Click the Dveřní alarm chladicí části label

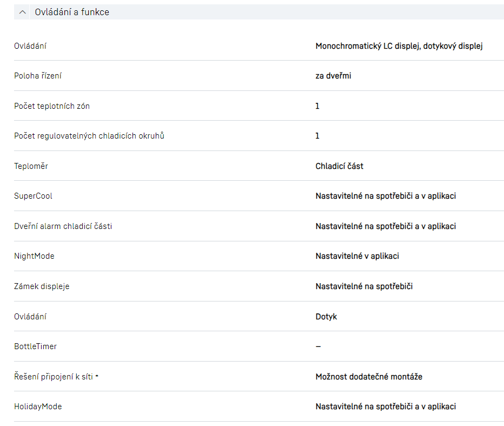[63, 226]
